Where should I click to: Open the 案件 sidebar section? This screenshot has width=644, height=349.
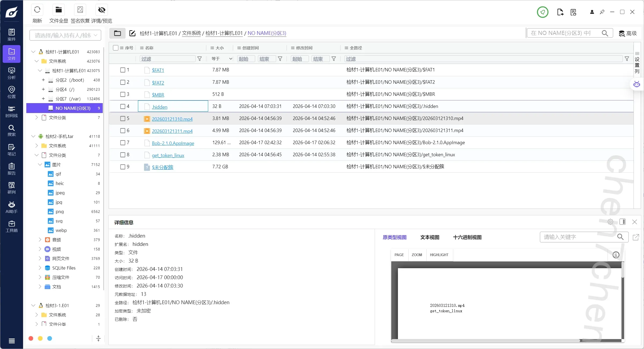(12, 35)
